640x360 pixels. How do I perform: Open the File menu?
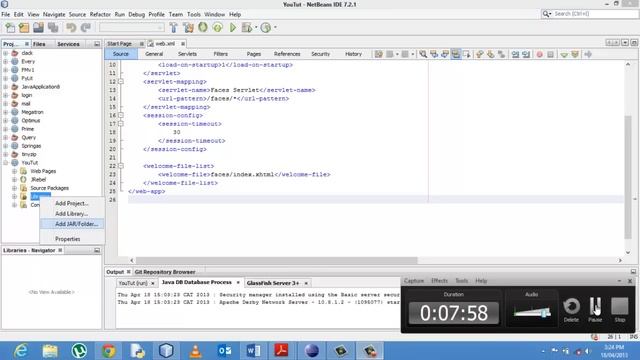[6, 14]
